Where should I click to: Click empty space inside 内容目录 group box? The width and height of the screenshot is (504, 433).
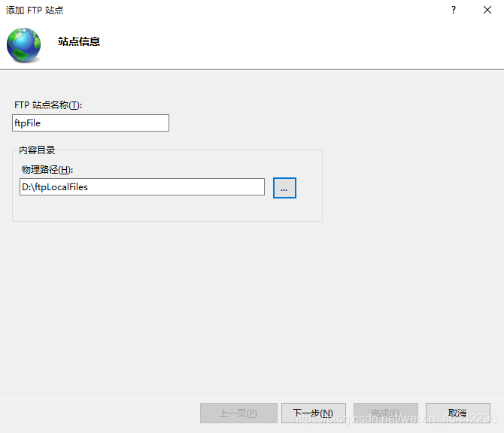[x=165, y=209]
